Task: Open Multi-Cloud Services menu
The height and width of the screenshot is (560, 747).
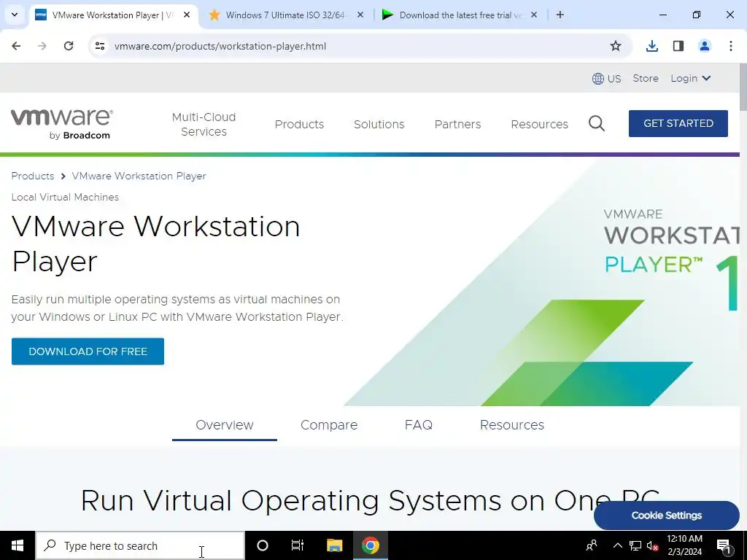Action: pos(204,124)
